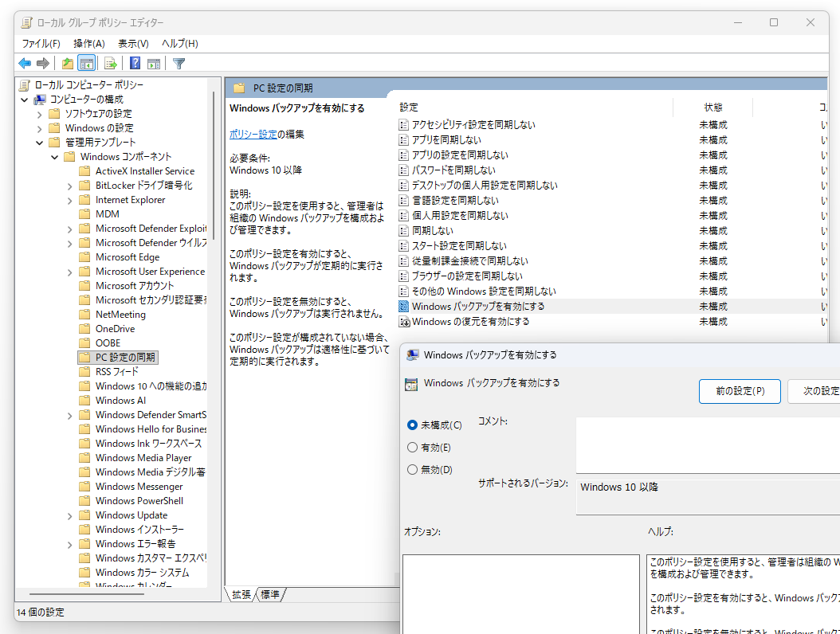Screen dimensions: 840x634
Task: Click the Back arrow toolbar icon
Action: (x=25, y=63)
